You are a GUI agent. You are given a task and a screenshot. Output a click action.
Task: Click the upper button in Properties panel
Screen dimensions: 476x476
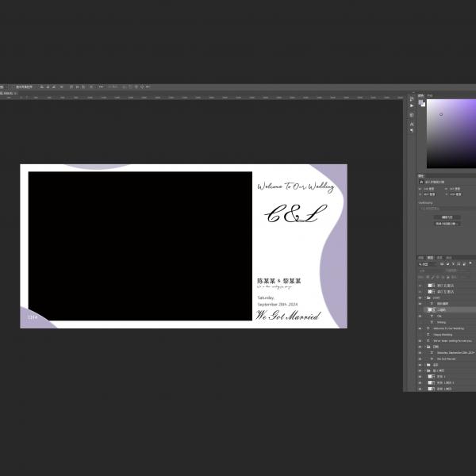click(x=445, y=217)
